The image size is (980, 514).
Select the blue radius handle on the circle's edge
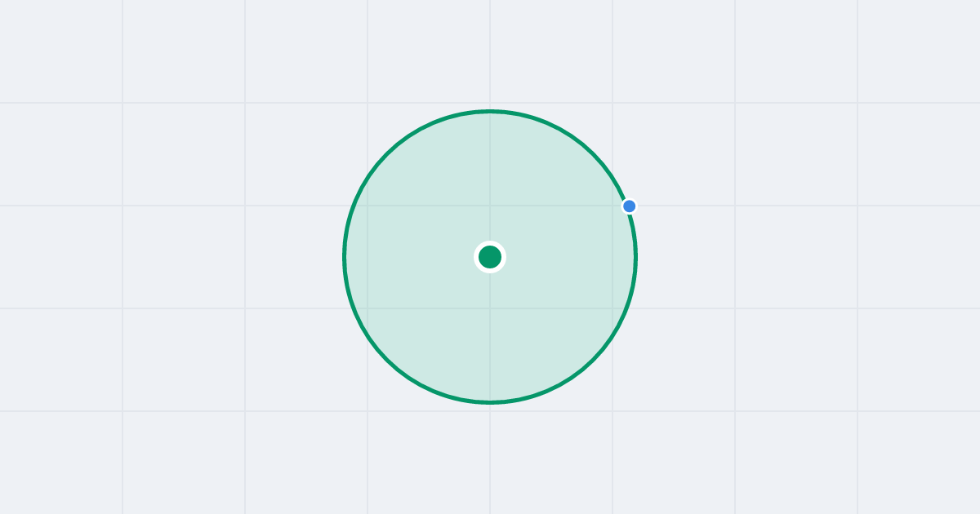tap(629, 206)
